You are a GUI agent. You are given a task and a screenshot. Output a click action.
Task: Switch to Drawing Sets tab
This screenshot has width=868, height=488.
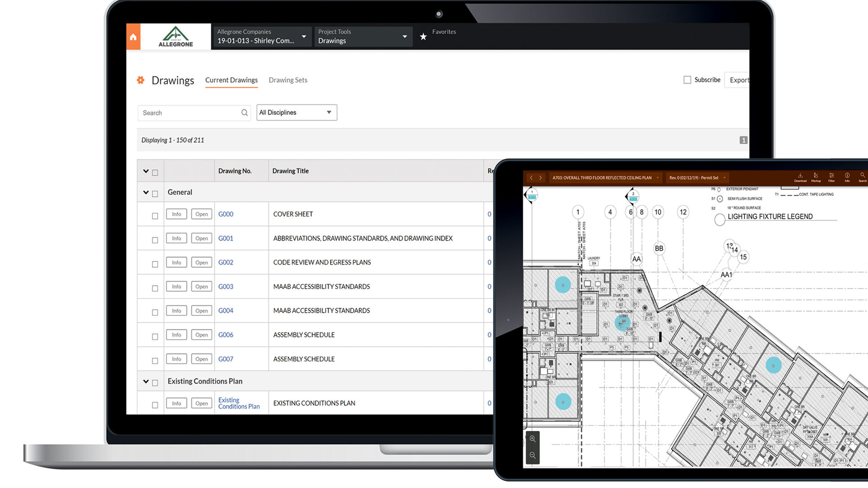tap(288, 80)
